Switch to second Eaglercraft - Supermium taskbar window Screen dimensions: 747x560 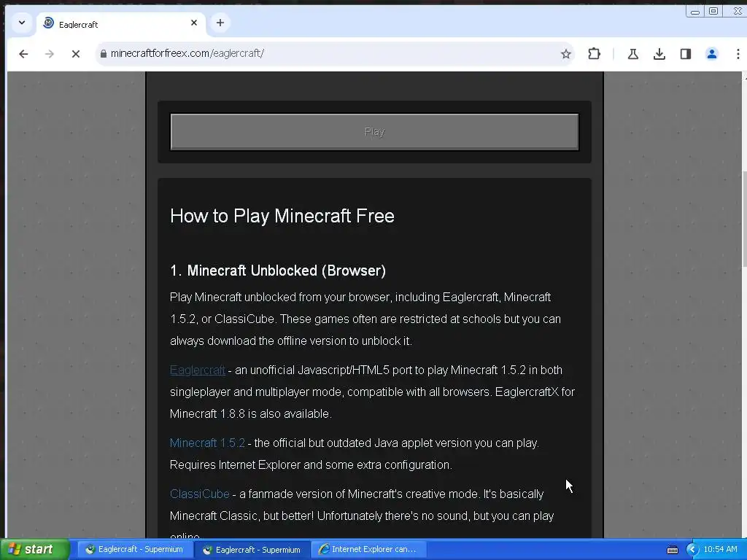[252, 549]
